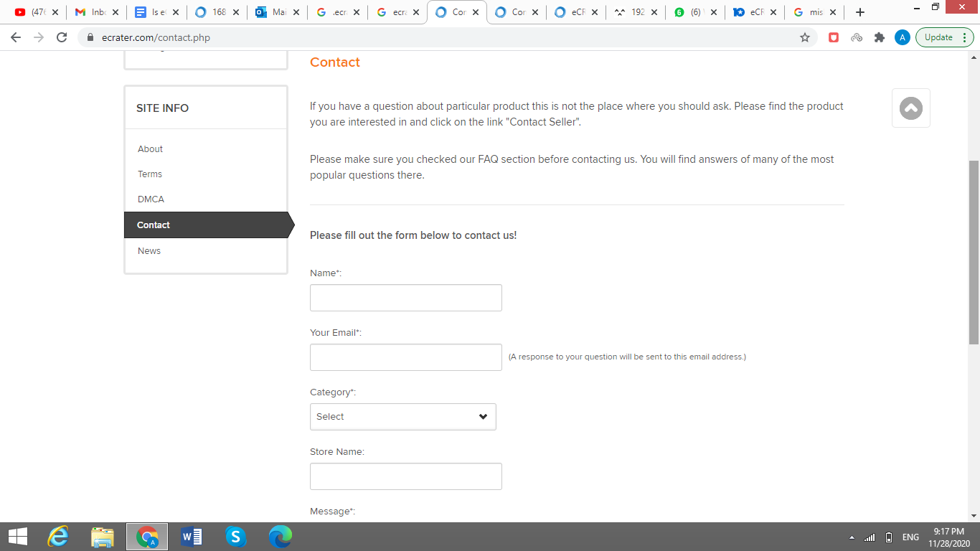Click the Your Email input field

click(406, 357)
